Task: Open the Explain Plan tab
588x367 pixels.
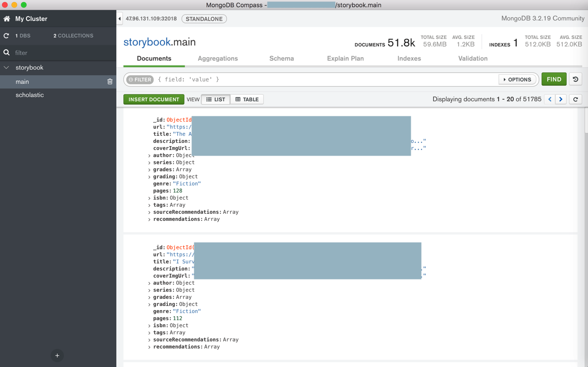Action: (x=346, y=59)
